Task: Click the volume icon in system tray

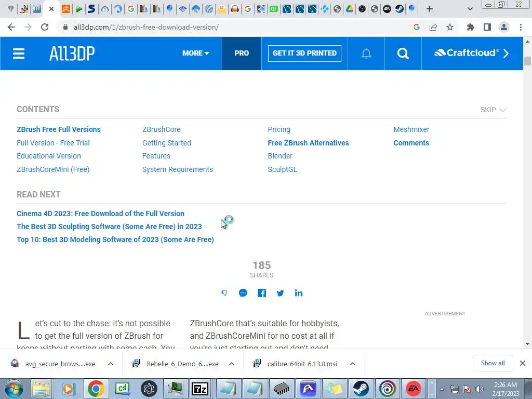Action: tap(479, 390)
